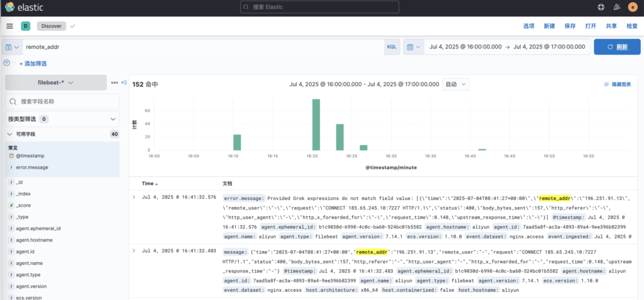Screen dimensions: 644x300
Task: Click the _id field type icon
Action: click(11, 182)
